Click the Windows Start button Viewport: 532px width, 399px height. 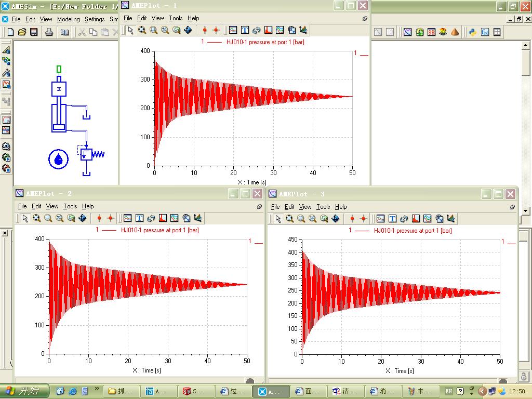[24, 391]
